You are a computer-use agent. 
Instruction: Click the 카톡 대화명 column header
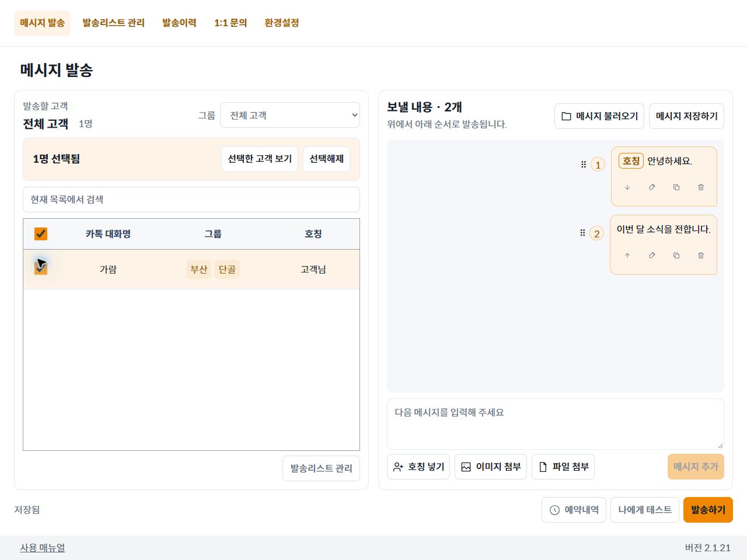108,234
